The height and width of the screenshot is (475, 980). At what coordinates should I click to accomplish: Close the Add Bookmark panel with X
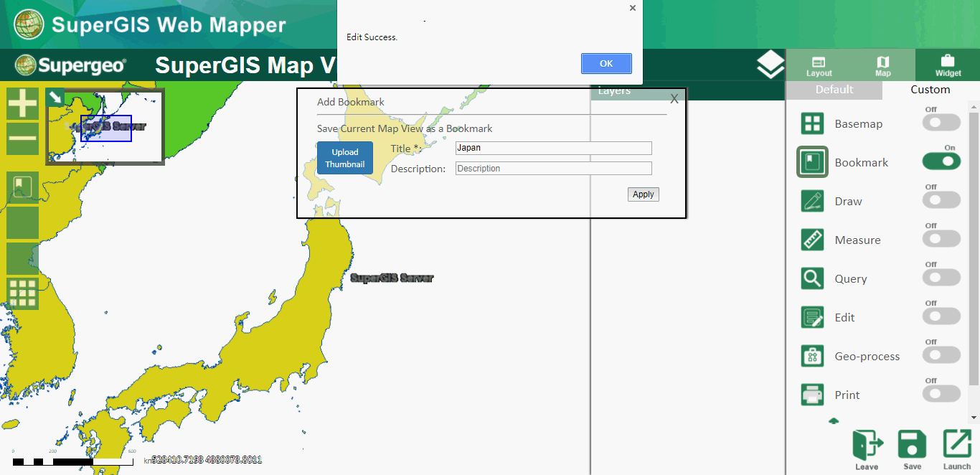click(x=674, y=99)
